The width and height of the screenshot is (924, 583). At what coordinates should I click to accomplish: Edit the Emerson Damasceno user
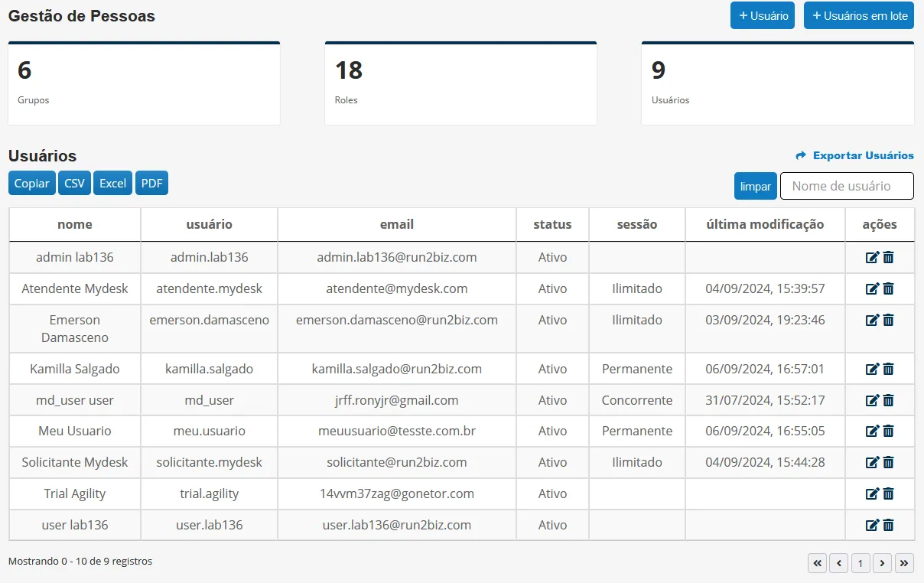point(872,320)
